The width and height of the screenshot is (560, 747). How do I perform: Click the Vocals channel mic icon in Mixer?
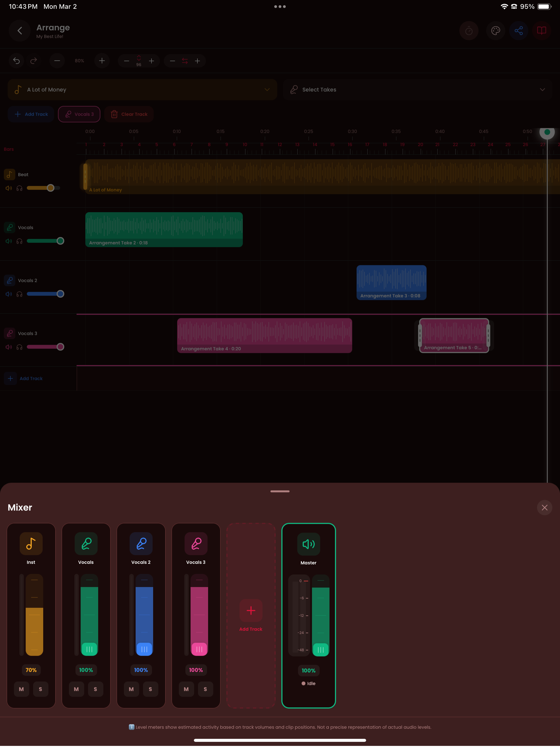click(x=86, y=544)
